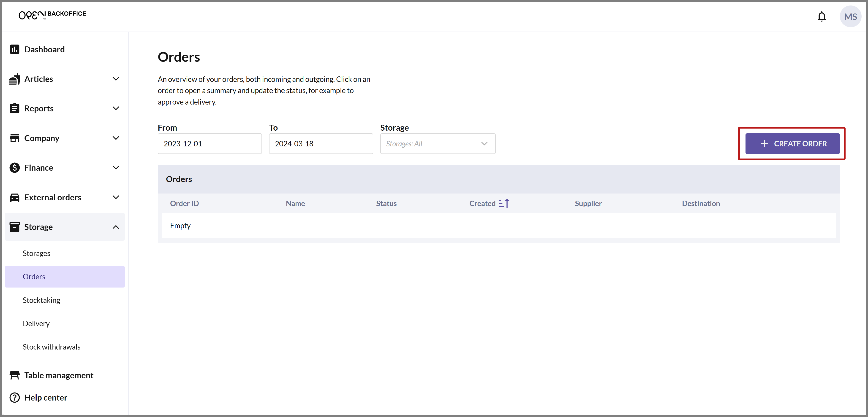868x417 pixels.
Task: Click the External orders car icon
Action: 14,197
